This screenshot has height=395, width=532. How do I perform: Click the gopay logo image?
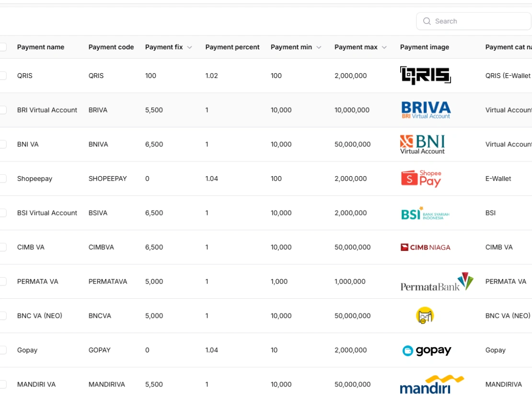point(427,350)
